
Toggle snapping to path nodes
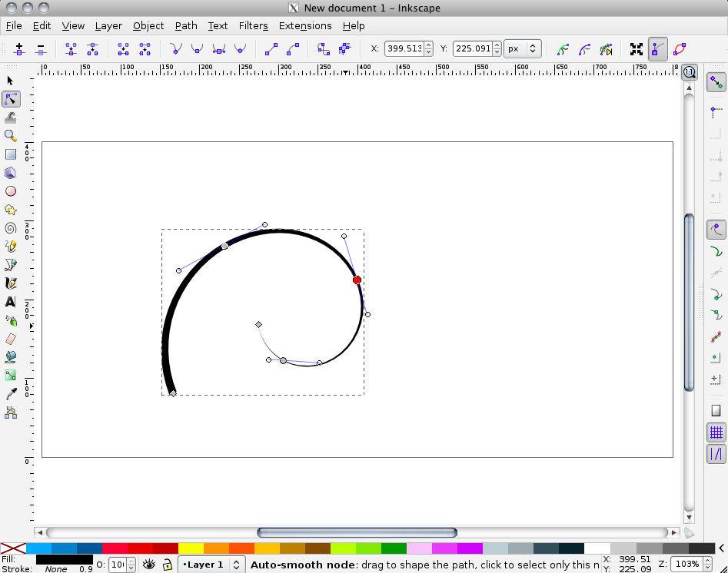click(x=715, y=228)
